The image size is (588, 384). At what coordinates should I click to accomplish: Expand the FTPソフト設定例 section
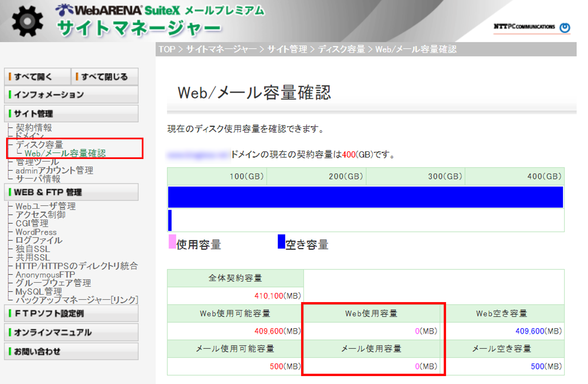tap(71, 313)
